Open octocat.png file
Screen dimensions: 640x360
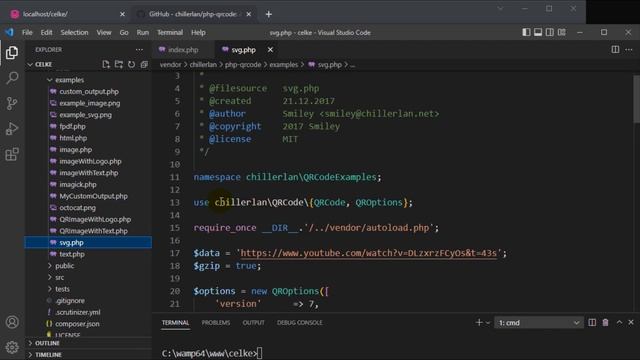coord(78,208)
